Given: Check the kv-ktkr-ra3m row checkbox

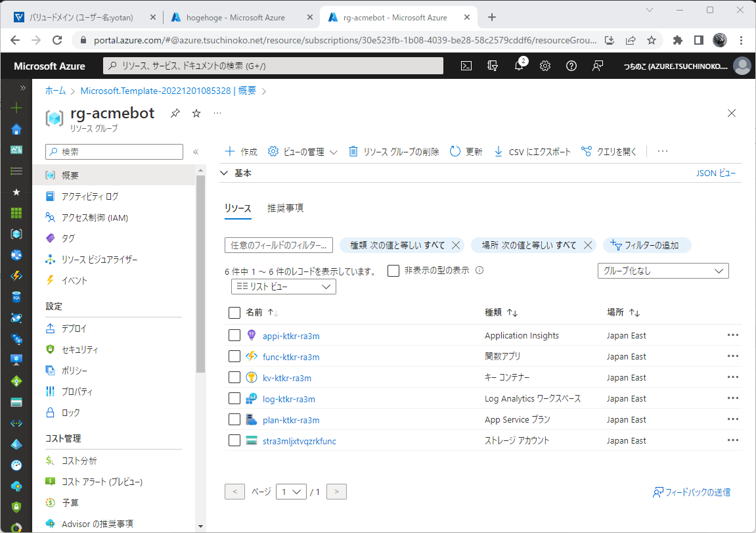Looking at the screenshot, I should coord(234,377).
